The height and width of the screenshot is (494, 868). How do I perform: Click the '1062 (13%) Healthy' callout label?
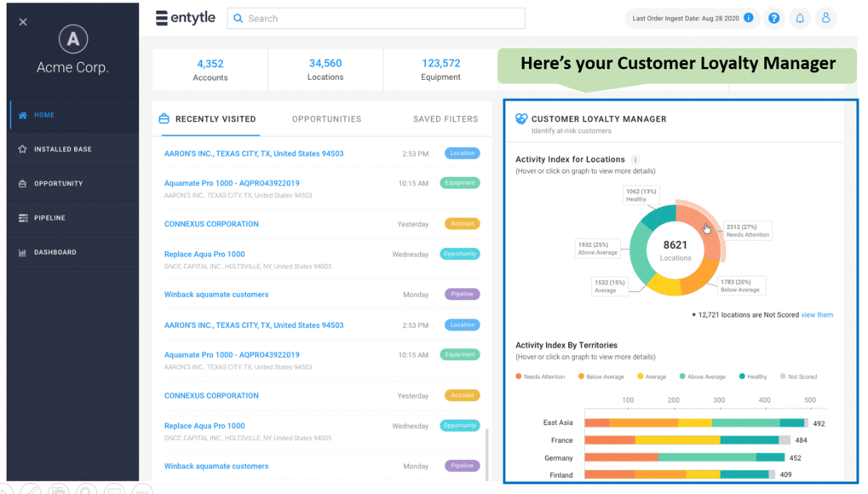[641, 195]
